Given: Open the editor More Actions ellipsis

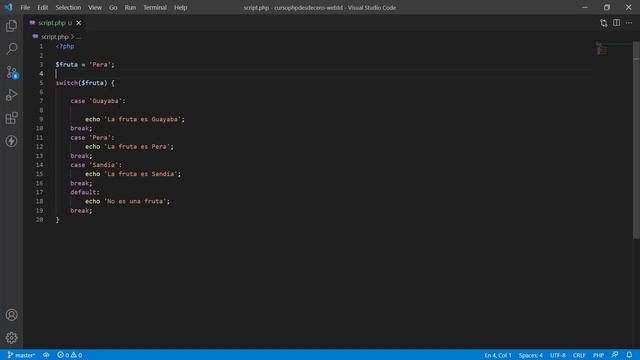Looking at the screenshot, I should tap(629, 23).
